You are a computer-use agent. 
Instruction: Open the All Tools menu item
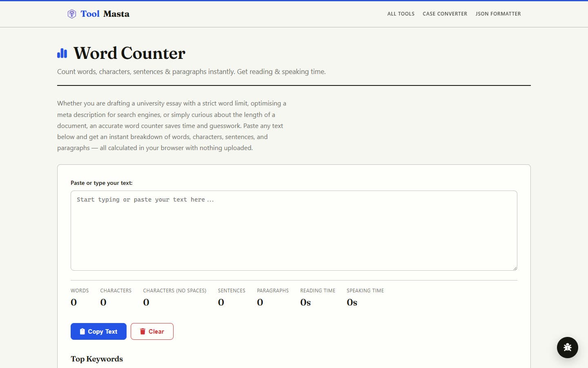click(x=401, y=14)
